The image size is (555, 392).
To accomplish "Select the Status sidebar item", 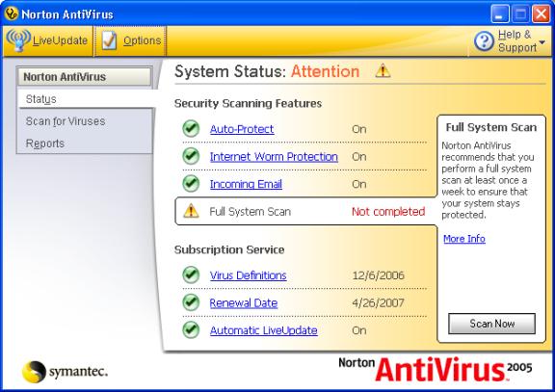I will 41,99.
